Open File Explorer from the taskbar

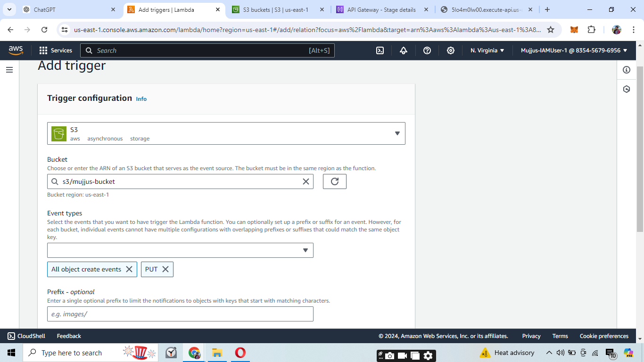(217, 353)
